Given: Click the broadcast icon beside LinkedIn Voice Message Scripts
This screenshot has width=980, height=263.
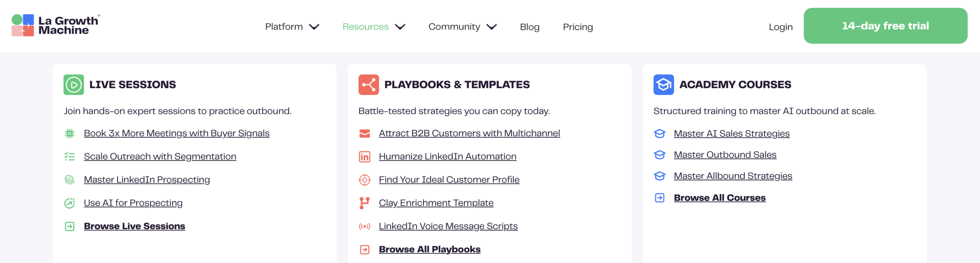Looking at the screenshot, I should coord(364,226).
